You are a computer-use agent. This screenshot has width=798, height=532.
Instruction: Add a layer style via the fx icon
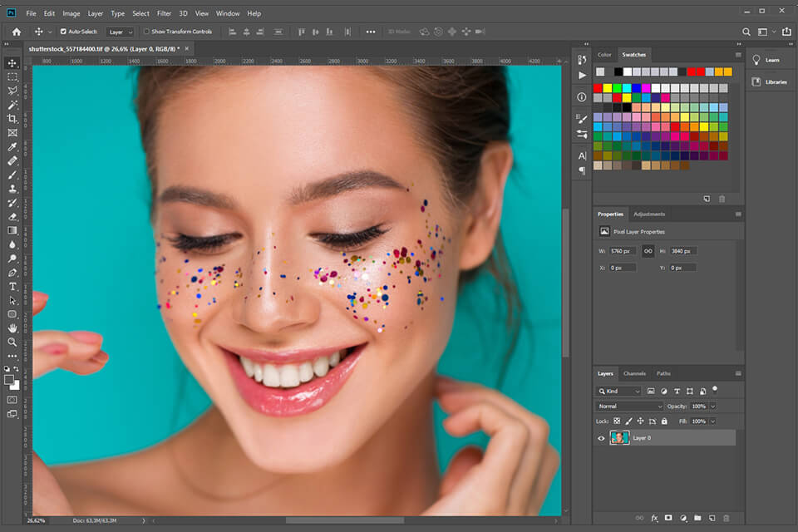654,518
